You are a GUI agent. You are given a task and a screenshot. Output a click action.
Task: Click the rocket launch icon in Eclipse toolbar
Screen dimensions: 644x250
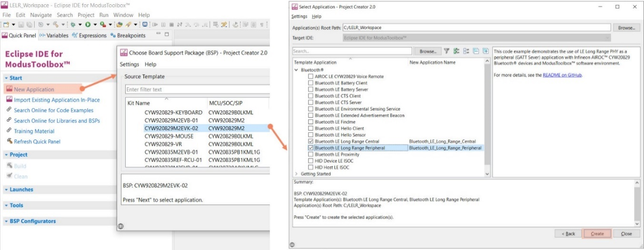[128, 24]
